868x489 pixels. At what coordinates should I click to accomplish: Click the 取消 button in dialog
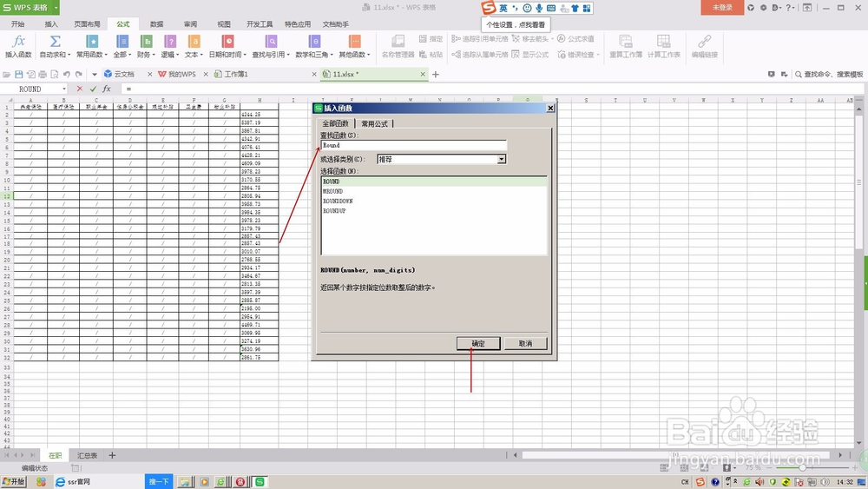pyautogui.click(x=525, y=343)
